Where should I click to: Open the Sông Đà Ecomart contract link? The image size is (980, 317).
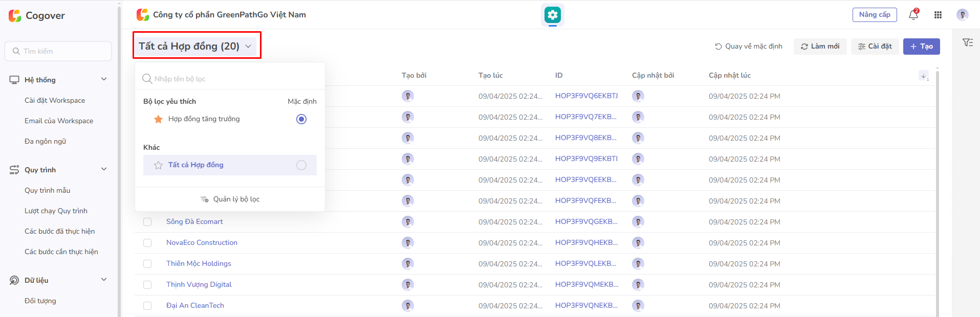[x=194, y=222]
